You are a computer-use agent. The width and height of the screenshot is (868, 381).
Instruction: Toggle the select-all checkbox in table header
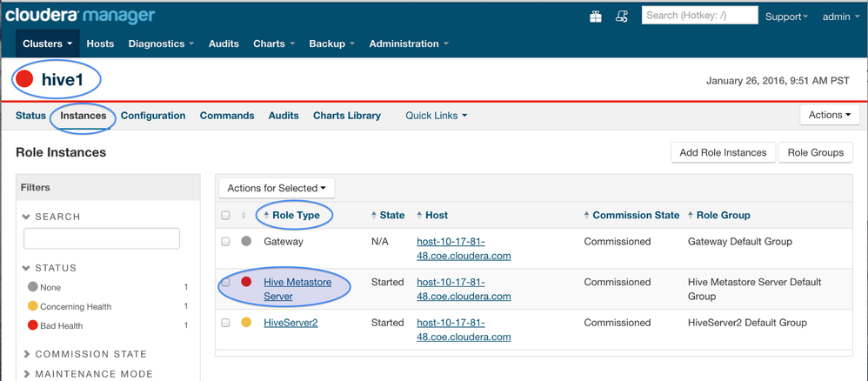click(x=225, y=216)
